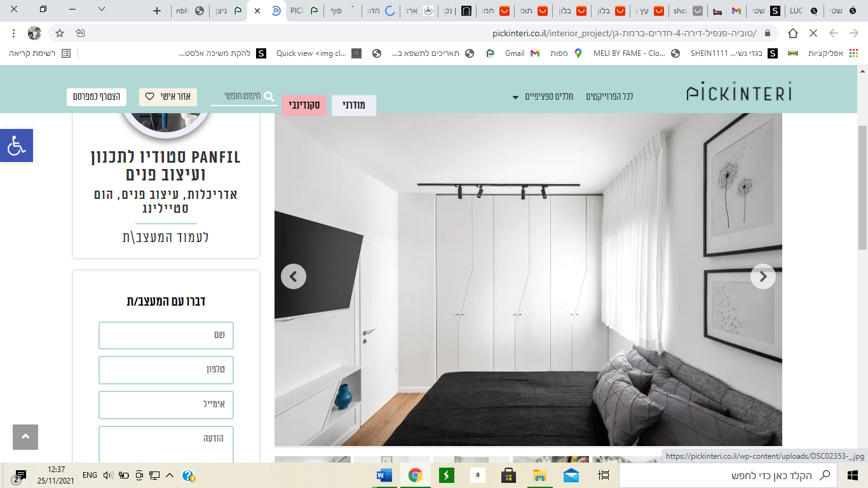The width and height of the screenshot is (868, 488).
Task: View site info via the lock icon
Action: pyautogui.click(x=768, y=33)
